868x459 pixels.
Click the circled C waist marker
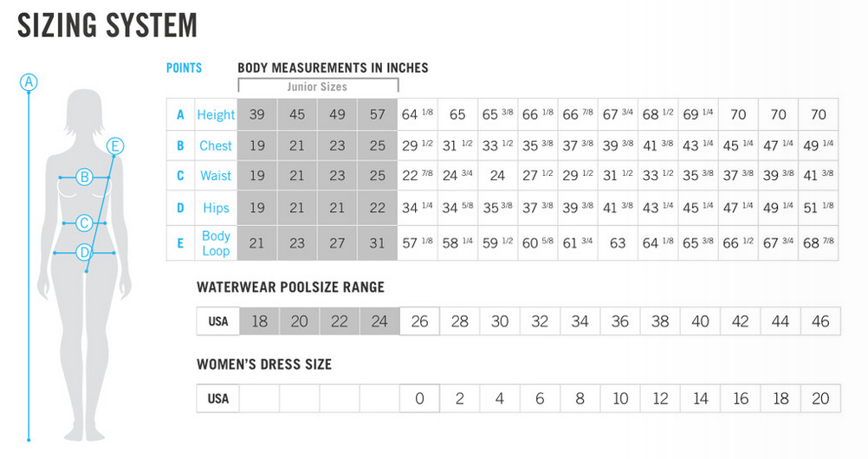85,223
